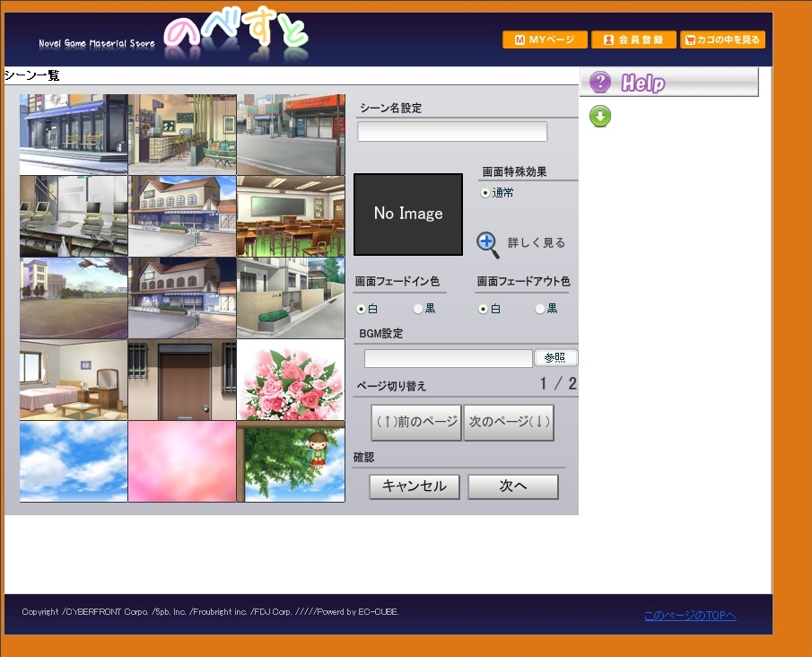This screenshot has height=657, width=812.
Task: Go to 次のページ(↓)
Action: point(509,422)
